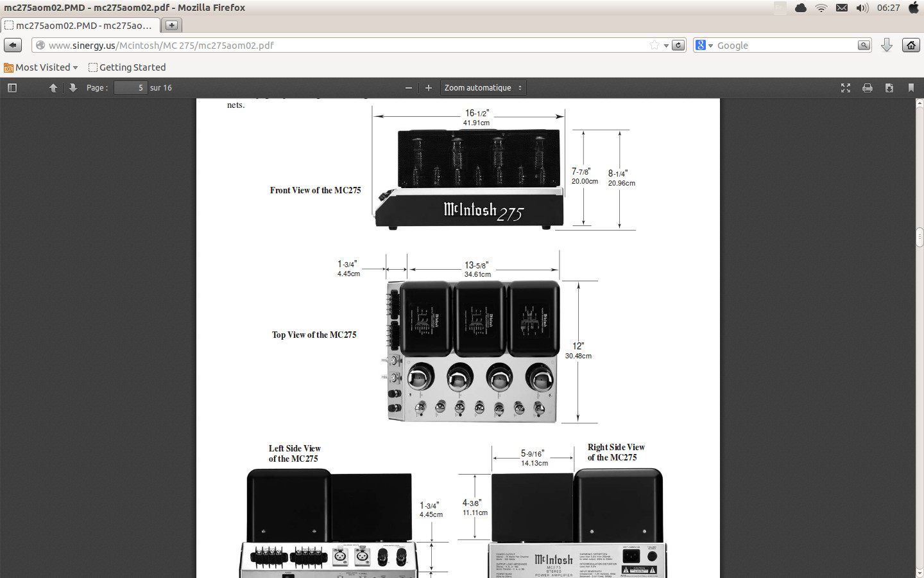
Task: Click the Right Side View label
Action: pos(616,452)
